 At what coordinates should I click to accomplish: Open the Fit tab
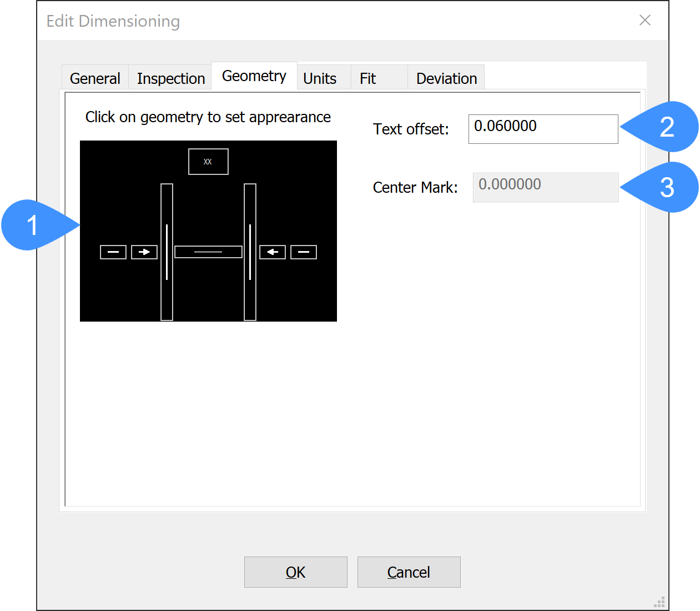pyautogui.click(x=367, y=78)
